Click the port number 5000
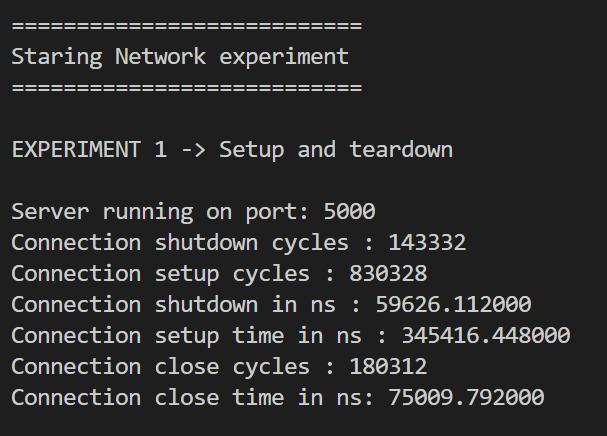The height and width of the screenshot is (436, 607). tap(349, 211)
